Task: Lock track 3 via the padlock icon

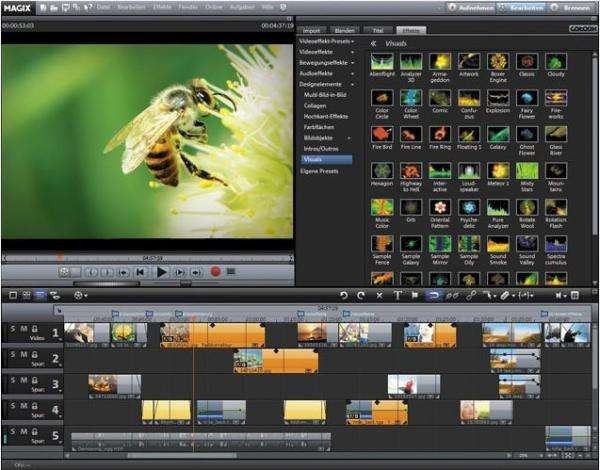Action: tap(35, 380)
